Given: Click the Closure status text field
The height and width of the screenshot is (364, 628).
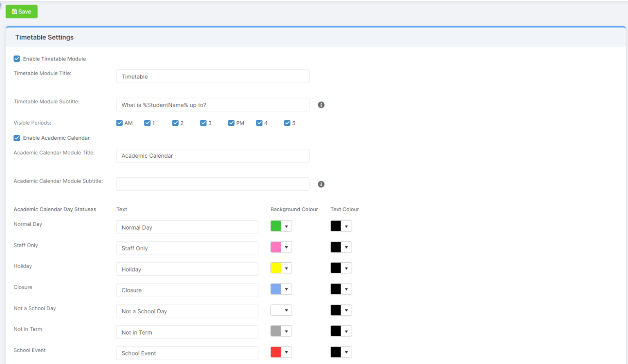Looking at the screenshot, I should coord(187,290).
